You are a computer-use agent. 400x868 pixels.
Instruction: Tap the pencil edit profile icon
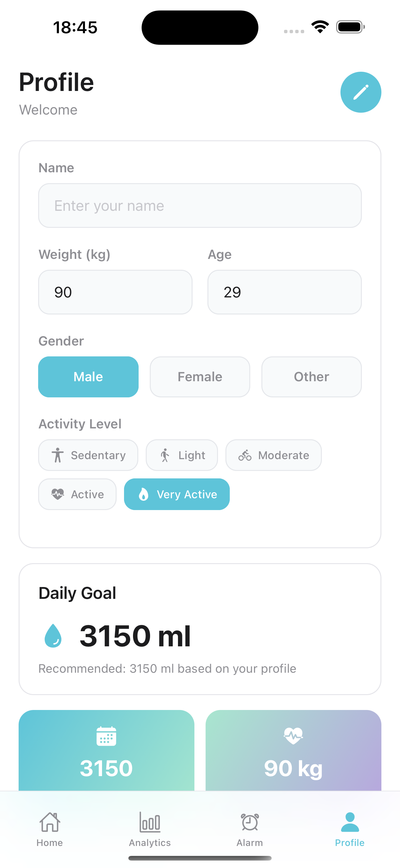point(361,92)
